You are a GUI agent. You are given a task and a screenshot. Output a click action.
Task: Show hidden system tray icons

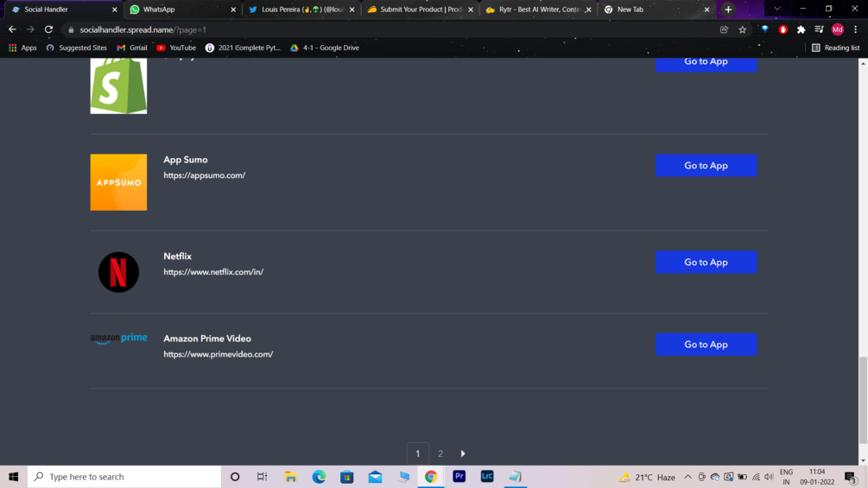tap(687, 477)
